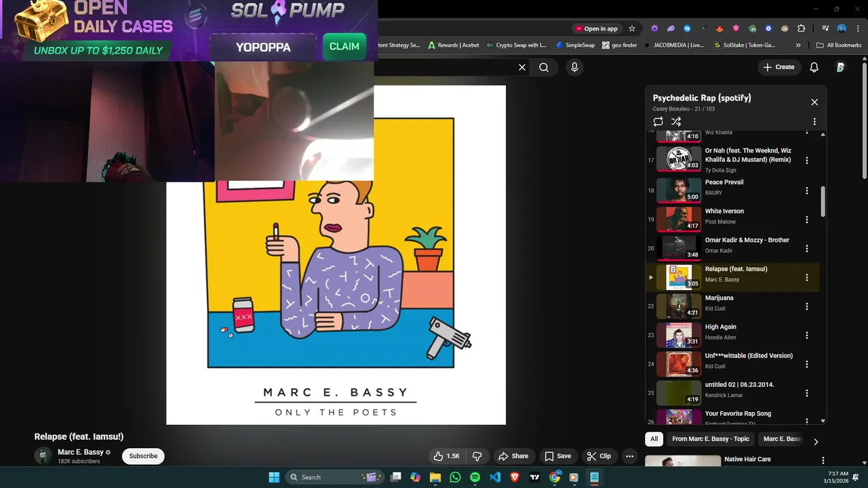Viewport: 868px width, 488px height.
Task: Open WhatsApp from taskbar
Action: (455, 477)
